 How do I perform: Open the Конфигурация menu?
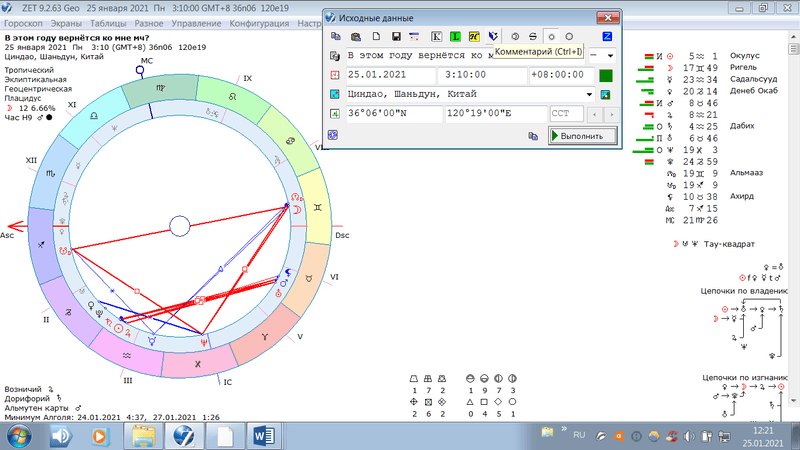pos(258,20)
